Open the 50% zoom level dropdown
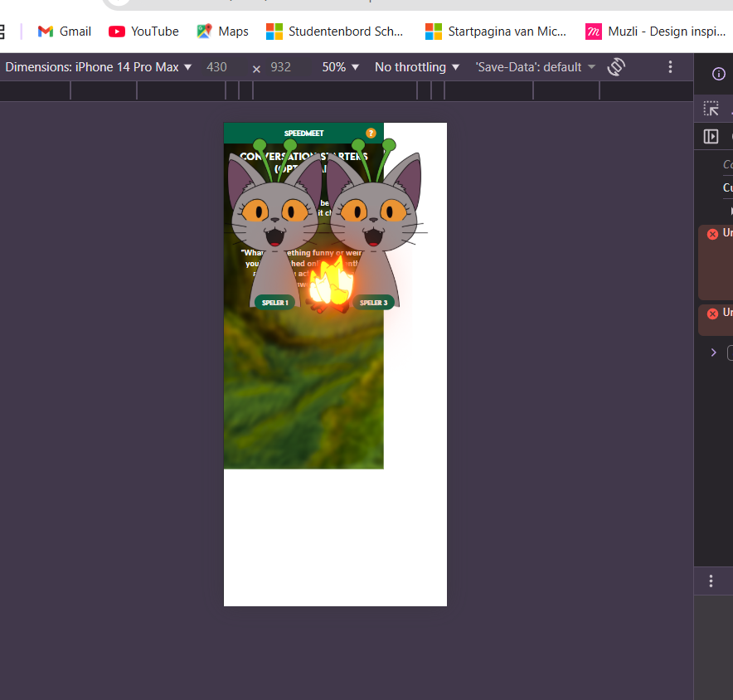This screenshot has height=700, width=733. point(339,66)
